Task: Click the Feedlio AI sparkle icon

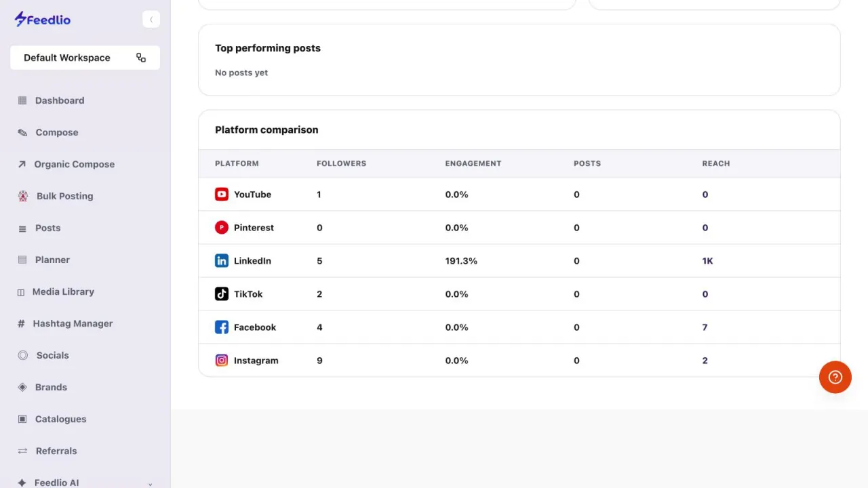Action: (x=22, y=483)
